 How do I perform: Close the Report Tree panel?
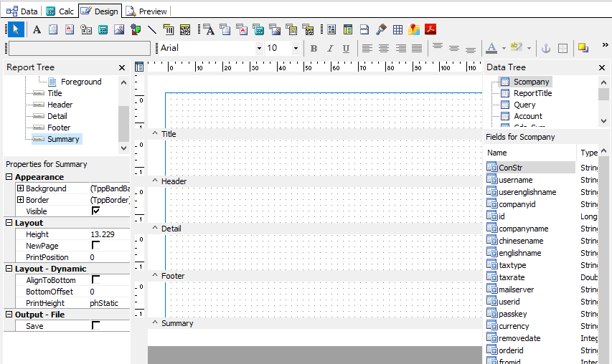122,68
